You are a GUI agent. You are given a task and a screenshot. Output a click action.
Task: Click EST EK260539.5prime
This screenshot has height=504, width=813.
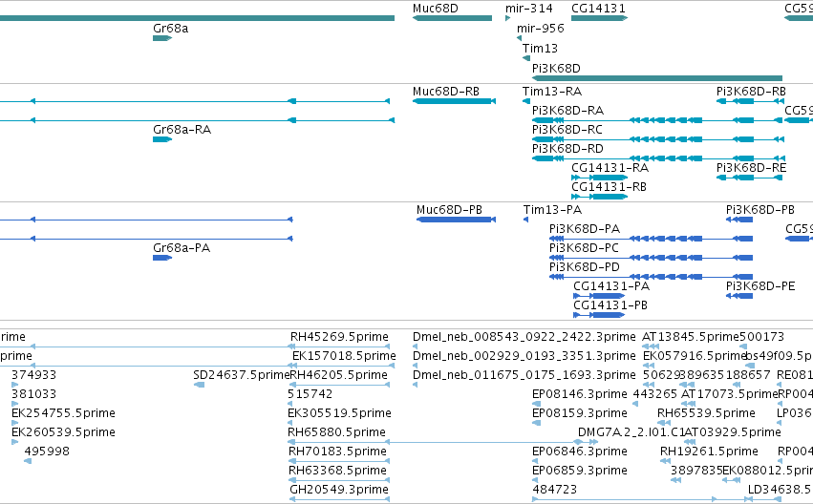tap(14, 442)
